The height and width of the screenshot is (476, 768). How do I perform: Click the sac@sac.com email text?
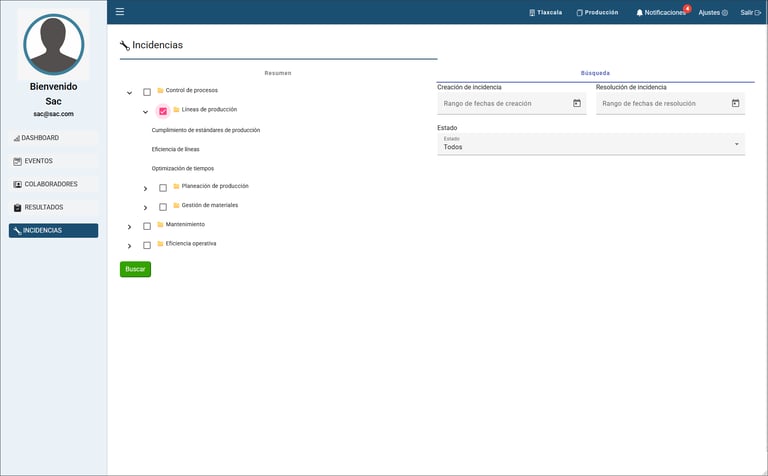53,114
